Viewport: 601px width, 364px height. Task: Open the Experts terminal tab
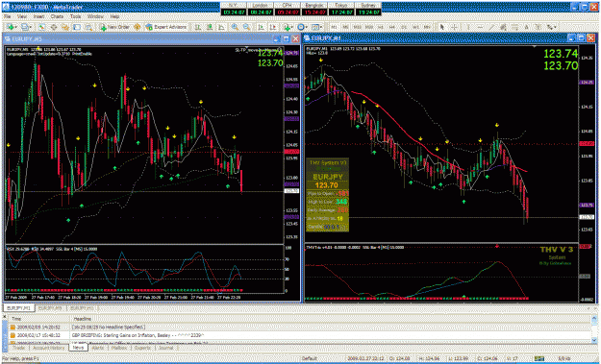click(142, 348)
